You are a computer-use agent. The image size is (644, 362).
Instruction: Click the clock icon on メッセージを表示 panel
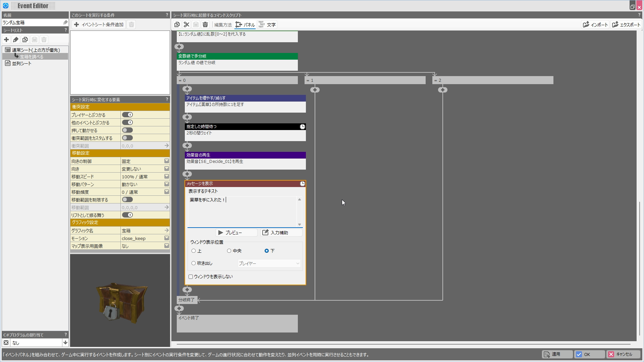coord(302,184)
